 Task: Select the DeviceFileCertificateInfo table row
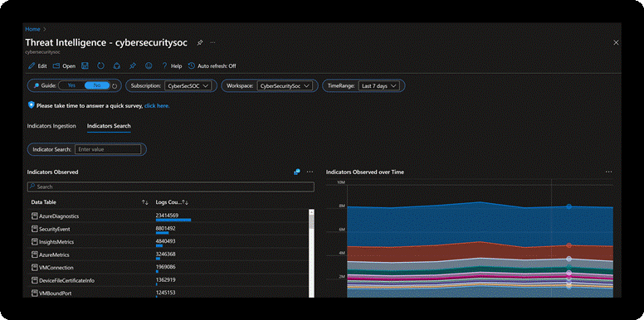pos(168,280)
